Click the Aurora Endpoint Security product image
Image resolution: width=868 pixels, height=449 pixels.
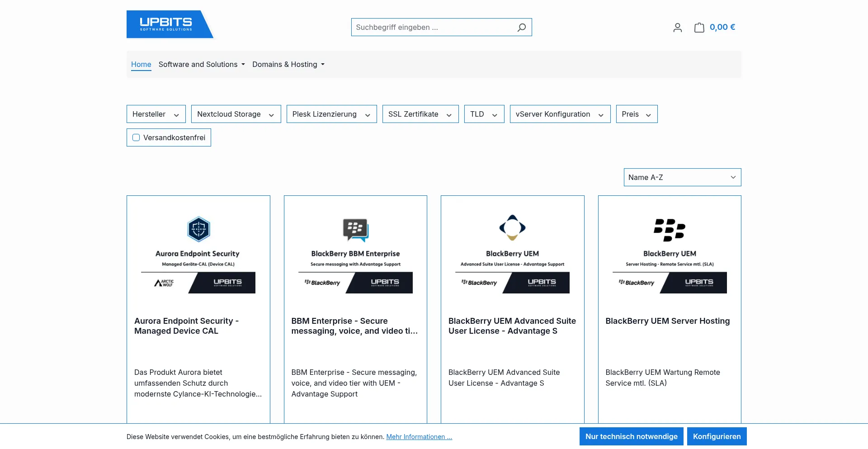(x=198, y=254)
